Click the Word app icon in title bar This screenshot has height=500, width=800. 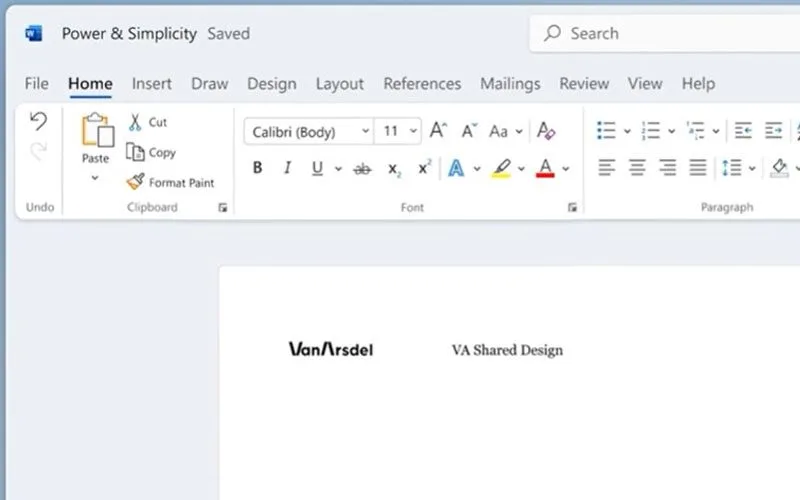coord(34,34)
